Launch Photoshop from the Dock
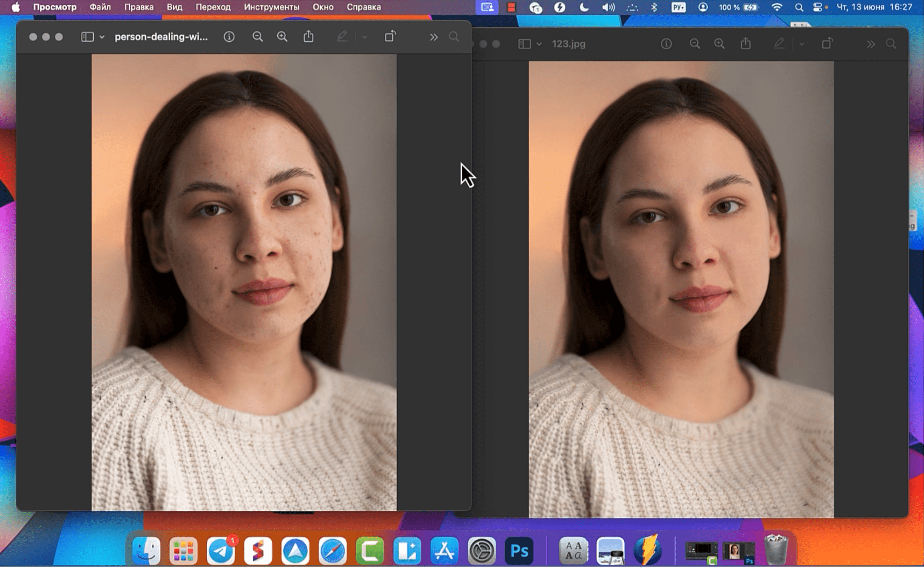924x567 pixels. tap(519, 550)
